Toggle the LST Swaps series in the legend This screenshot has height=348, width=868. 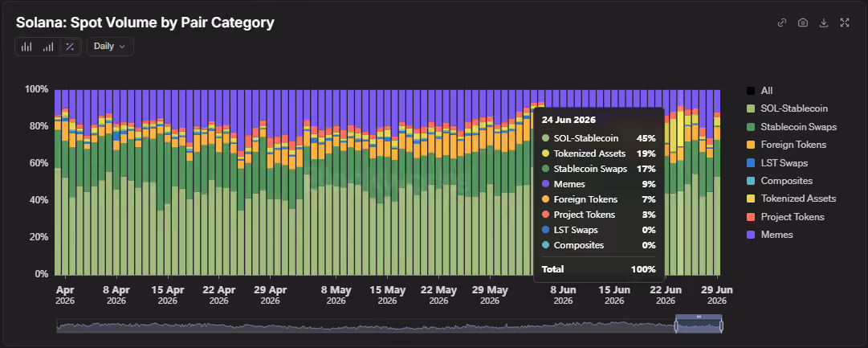[x=776, y=163]
